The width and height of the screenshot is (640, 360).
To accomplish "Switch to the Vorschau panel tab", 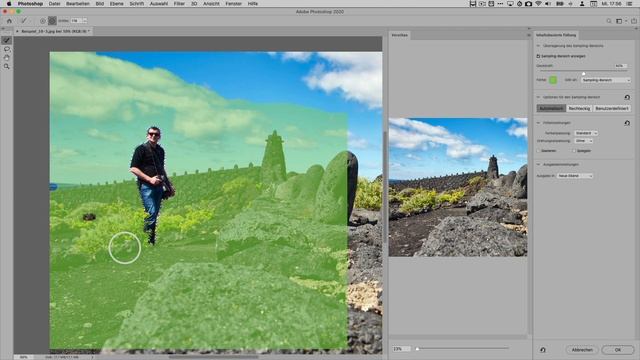I will [x=400, y=35].
